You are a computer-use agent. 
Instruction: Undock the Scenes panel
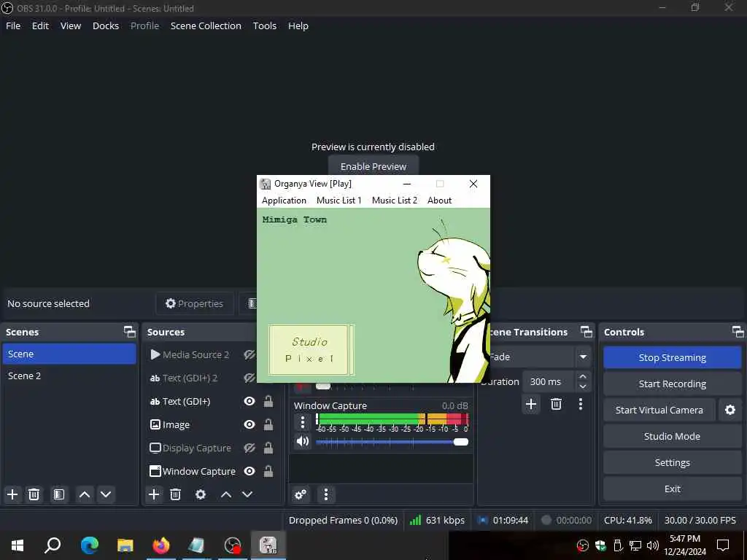(130, 332)
